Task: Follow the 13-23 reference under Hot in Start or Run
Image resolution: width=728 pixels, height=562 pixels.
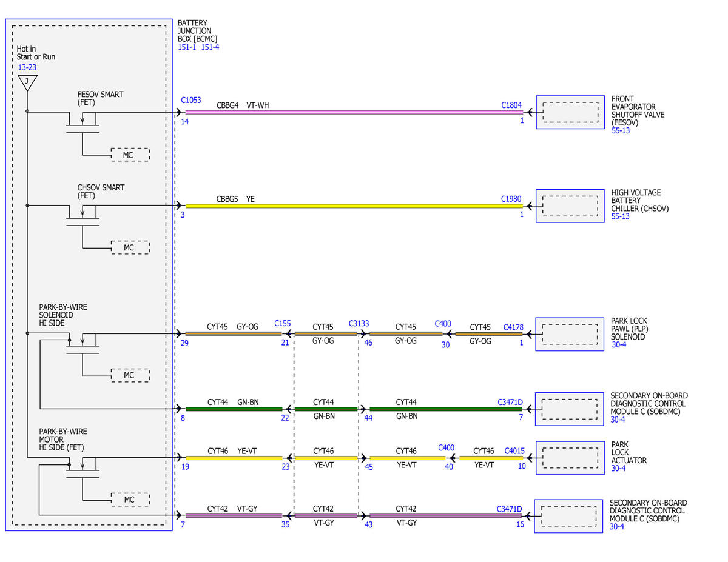Action: tap(27, 67)
